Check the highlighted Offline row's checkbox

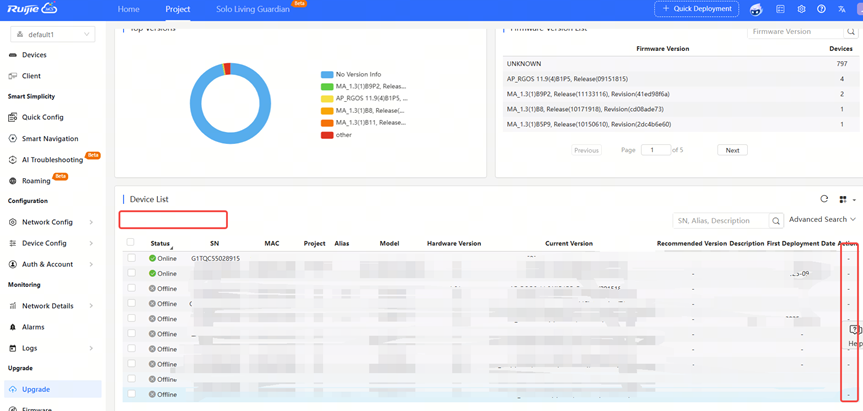131,394
